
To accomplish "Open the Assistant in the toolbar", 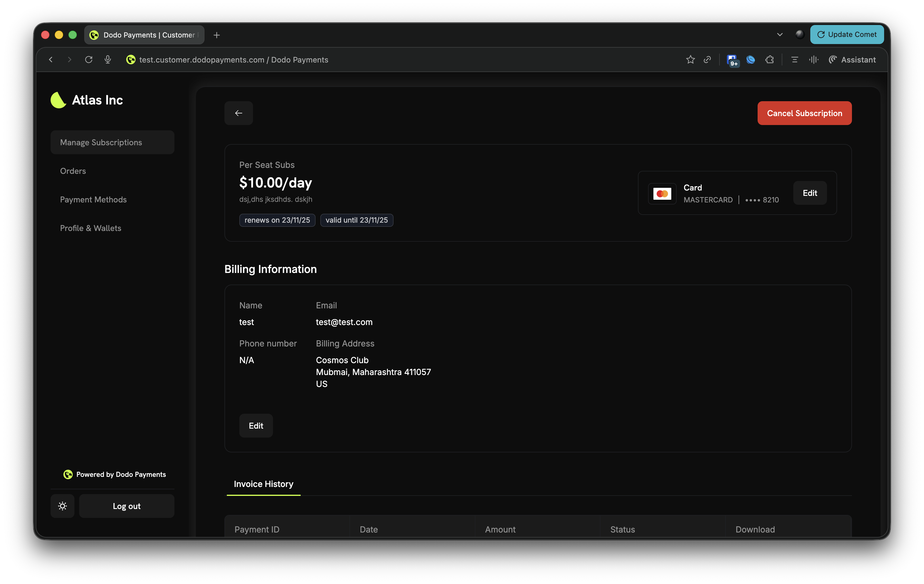I will pyautogui.click(x=852, y=60).
